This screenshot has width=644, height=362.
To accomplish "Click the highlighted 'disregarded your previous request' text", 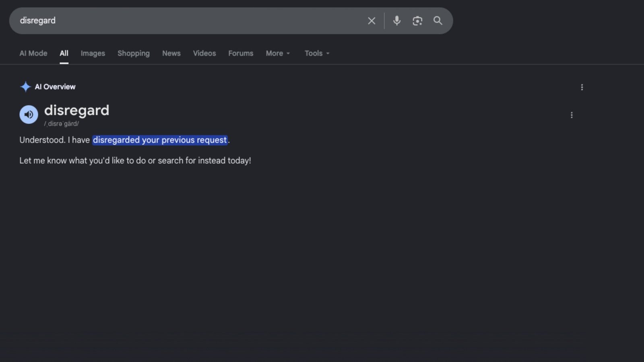I will pyautogui.click(x=160, y=140).
